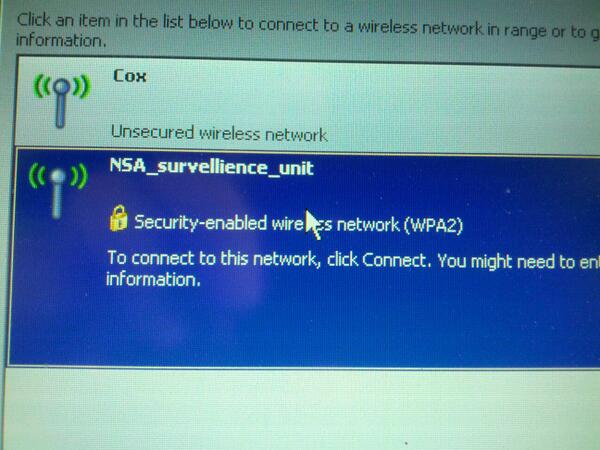Click "information." in the highlighted network entry
600x450 pixels.
click(153, 279)
